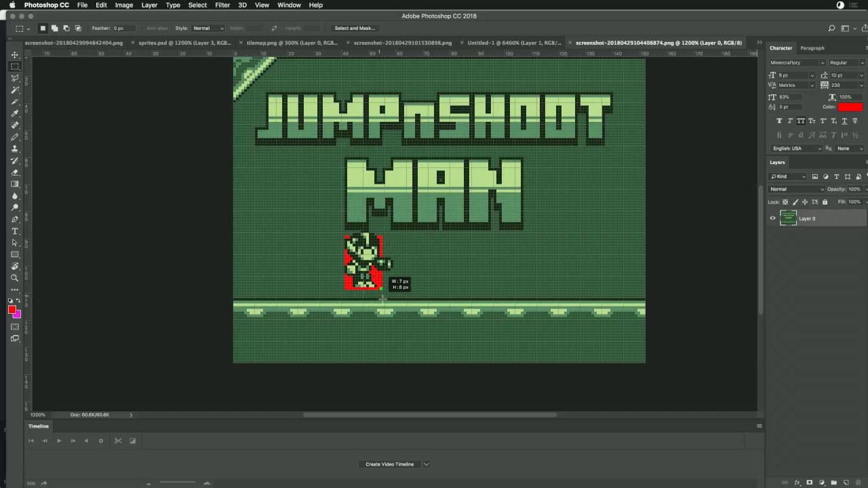Screen dimensions: 868x488
Task: Select the Dodge tool
Action: coord(15,207)
